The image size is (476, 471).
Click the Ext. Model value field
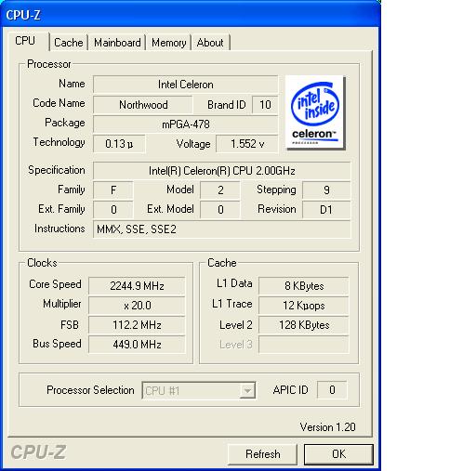(220, 210)
